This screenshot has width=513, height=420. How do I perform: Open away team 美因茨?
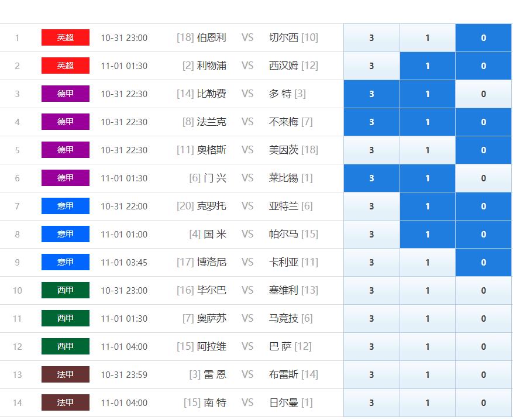point(283,150)
